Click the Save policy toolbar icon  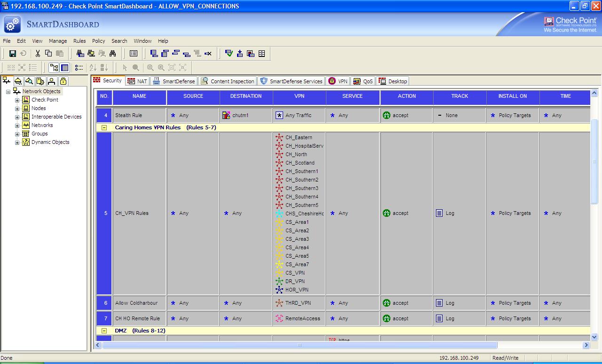pyautogui.click(x=13, y=54)
